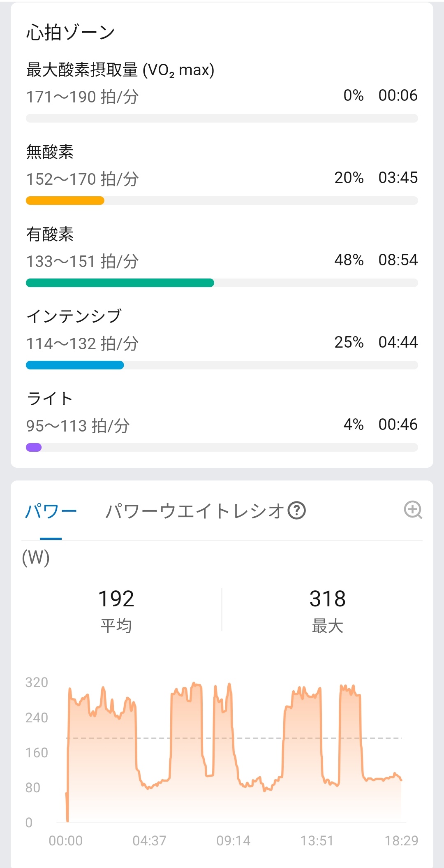This screenshot has height=868, width=444.
Task: Tap the maximum power value 318
Action: pos(327,599)
